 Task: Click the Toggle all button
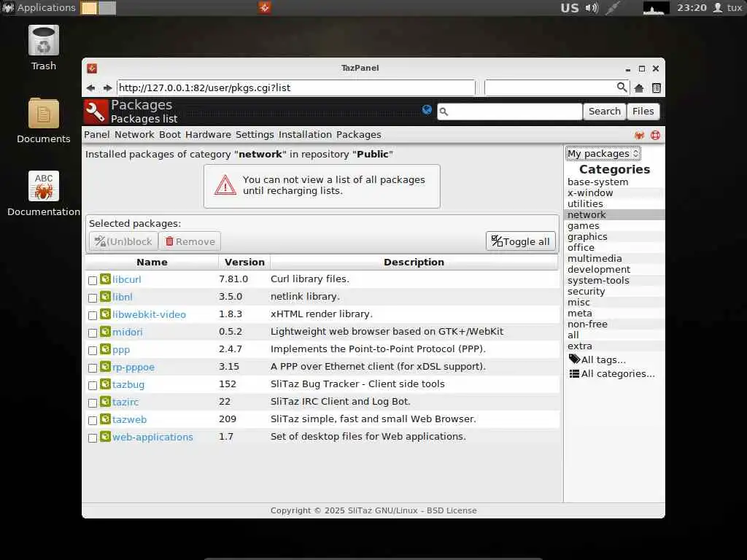(x=521, y=241)
